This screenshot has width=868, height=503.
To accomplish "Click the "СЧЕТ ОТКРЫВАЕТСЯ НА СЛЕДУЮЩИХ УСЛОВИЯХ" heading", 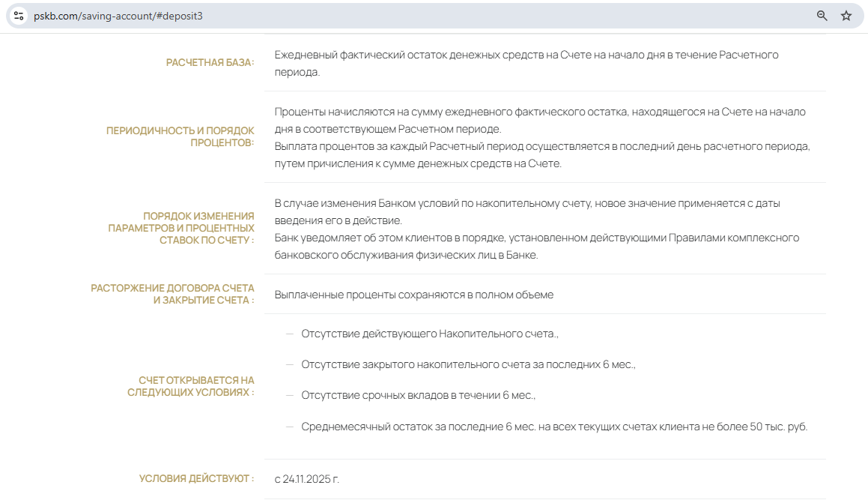I will (x=191, y=386).
